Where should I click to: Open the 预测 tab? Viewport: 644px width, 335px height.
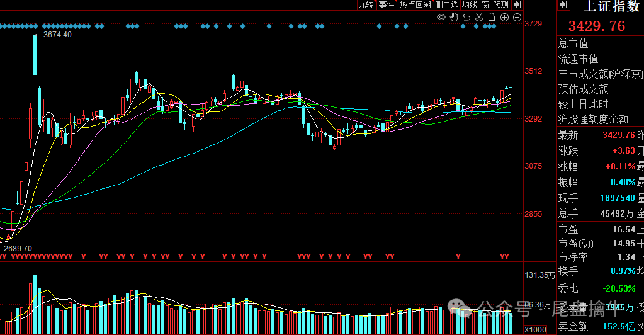pos(501,4)
